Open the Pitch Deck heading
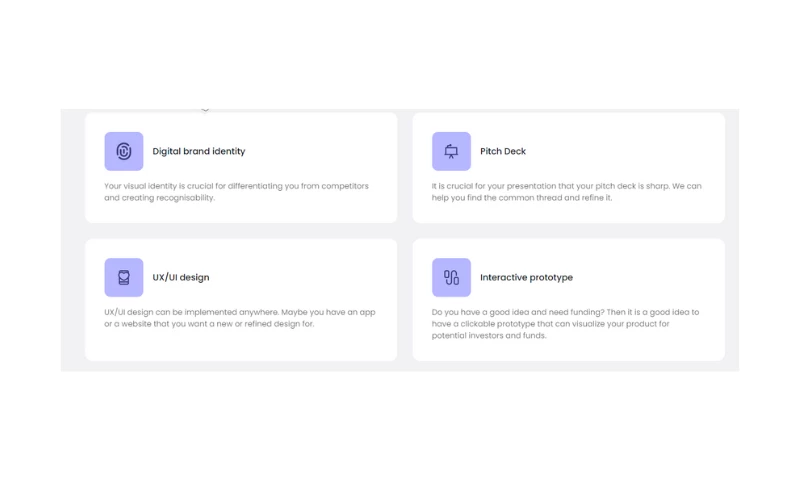Viewport: 800px width, 480px height. point(503,152)
